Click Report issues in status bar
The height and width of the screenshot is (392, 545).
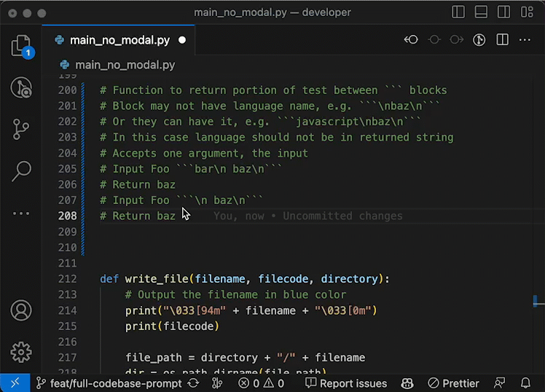[346, 383]
